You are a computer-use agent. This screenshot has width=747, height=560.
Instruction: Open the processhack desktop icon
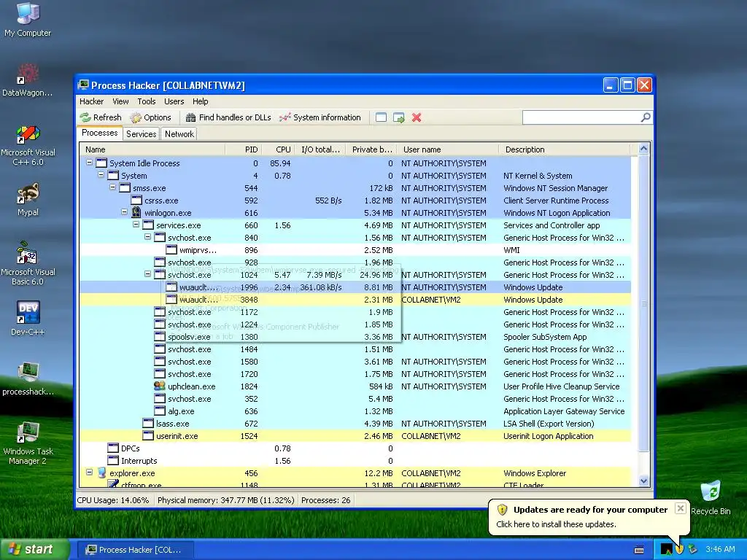28,379
